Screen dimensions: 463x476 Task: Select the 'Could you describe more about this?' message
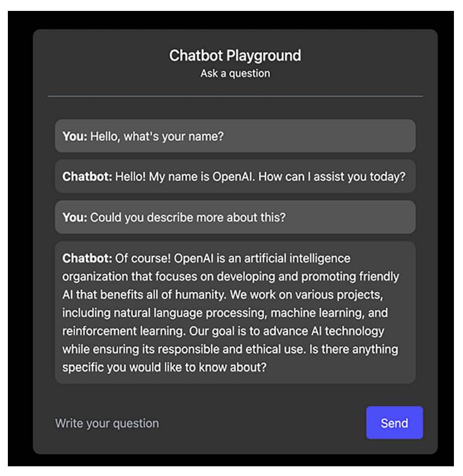pos(187,217)
